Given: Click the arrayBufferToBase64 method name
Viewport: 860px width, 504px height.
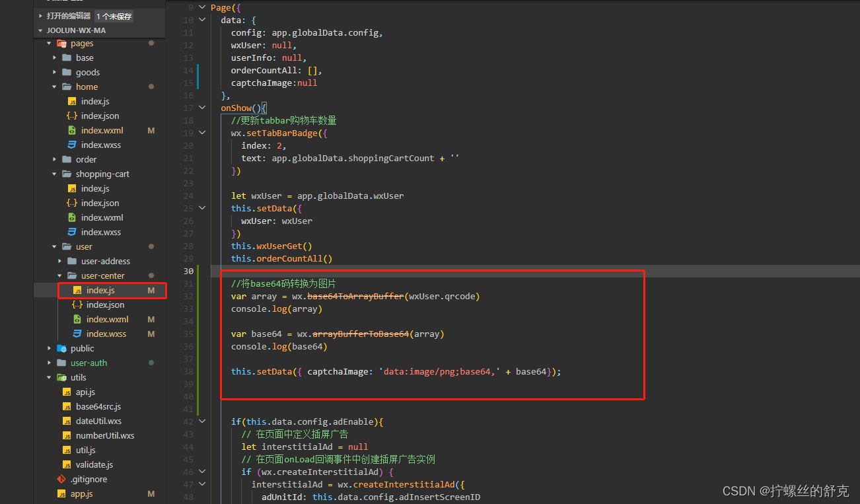Looking at the screenshot, I should pos(360,334).
